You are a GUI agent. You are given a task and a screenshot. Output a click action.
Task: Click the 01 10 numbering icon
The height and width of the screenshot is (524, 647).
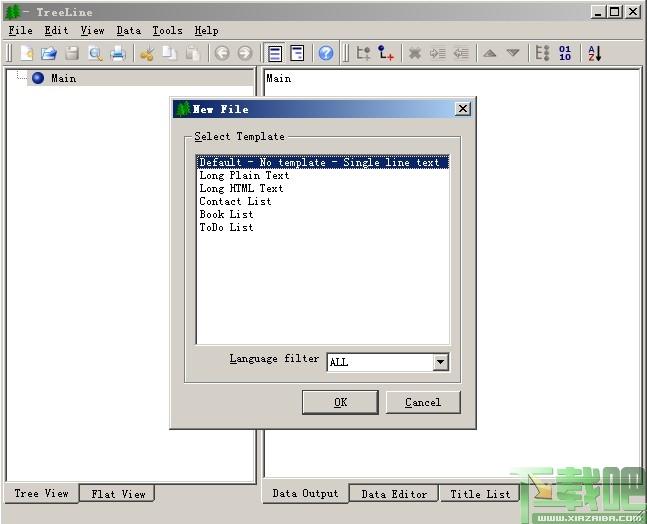point(565,53)
